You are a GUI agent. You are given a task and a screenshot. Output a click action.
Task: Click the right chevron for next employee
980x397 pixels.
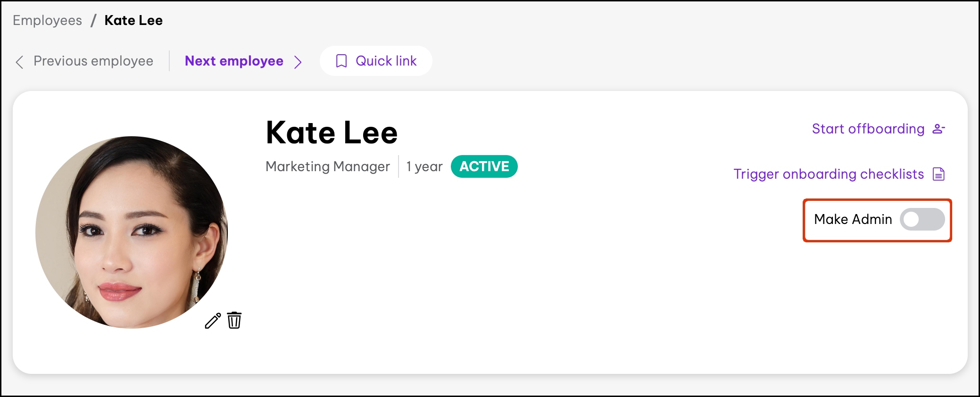298,62
